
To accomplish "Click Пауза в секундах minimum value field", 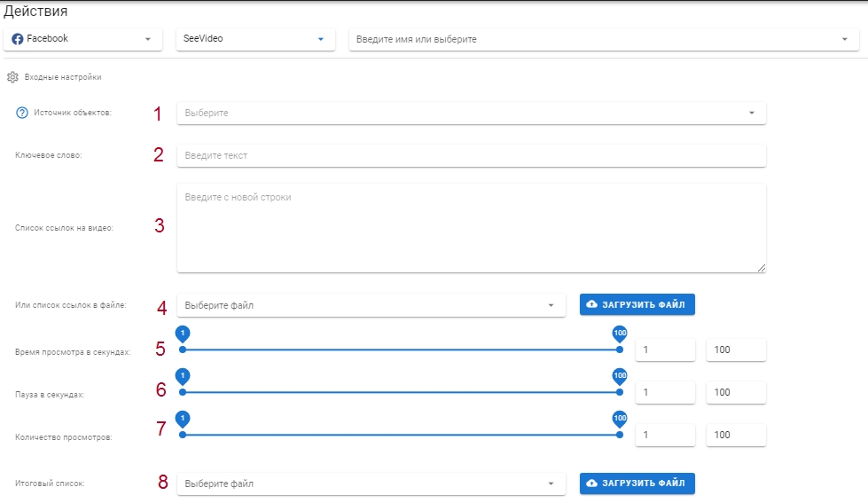I will tap(665, 392).
